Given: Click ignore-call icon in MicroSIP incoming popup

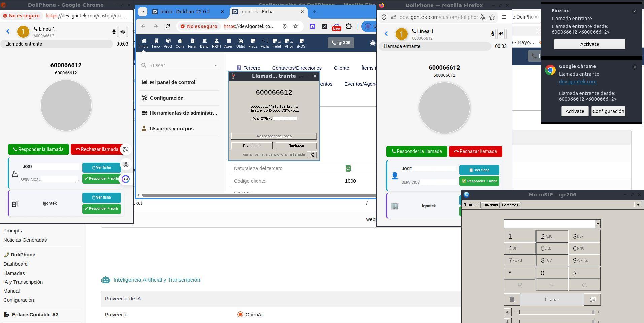Looking at the screenshot, I should [312, 155].
